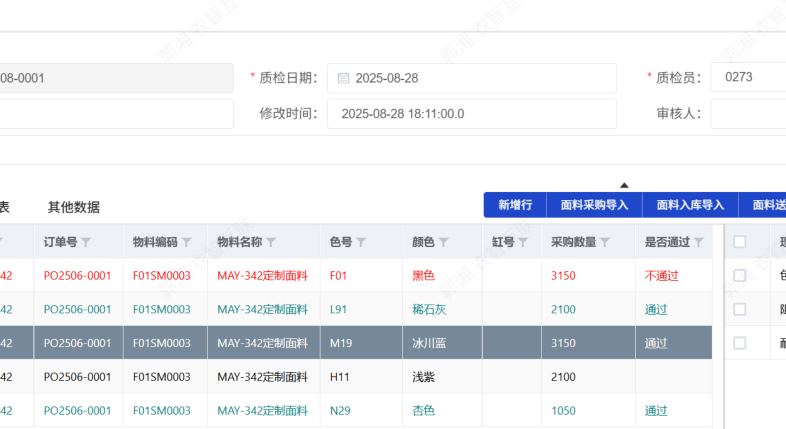Click the 面料入库导入 button

pyautogui.click(x=690, y=205)
